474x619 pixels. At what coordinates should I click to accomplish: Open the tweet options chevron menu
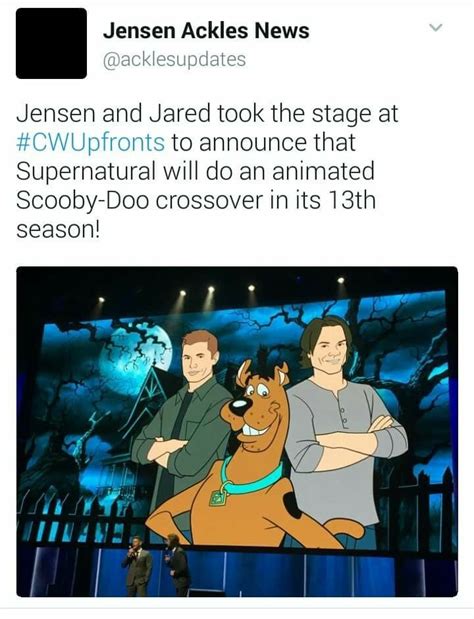[436, 27]
